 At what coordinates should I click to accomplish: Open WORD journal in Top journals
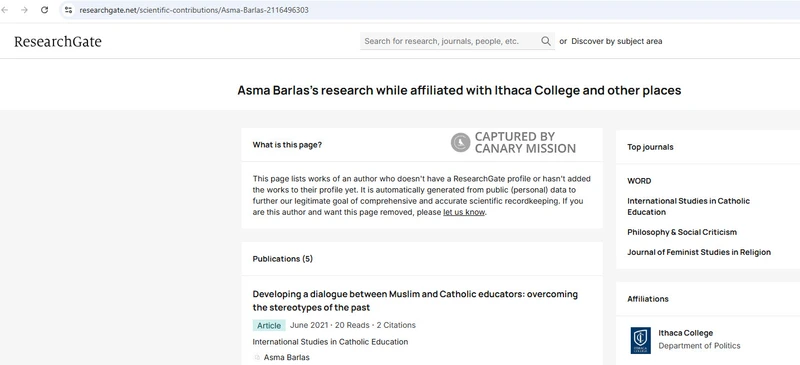click(x=639, y=181)
